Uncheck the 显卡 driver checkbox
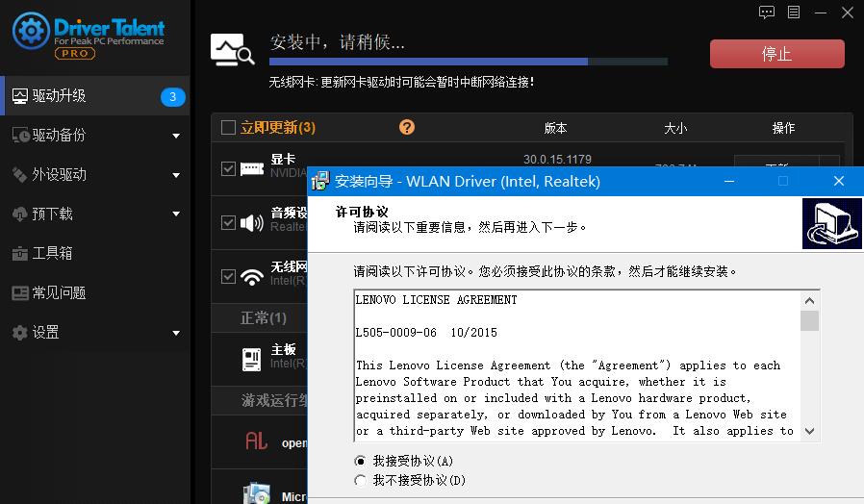Viewport: 864px width, 504px height. 228,168
